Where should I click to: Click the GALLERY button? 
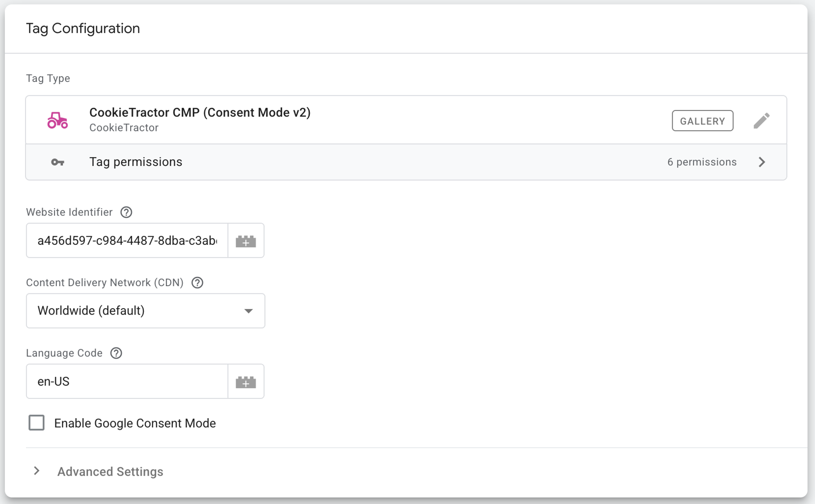pyautogui.click(x=702, y=121)
